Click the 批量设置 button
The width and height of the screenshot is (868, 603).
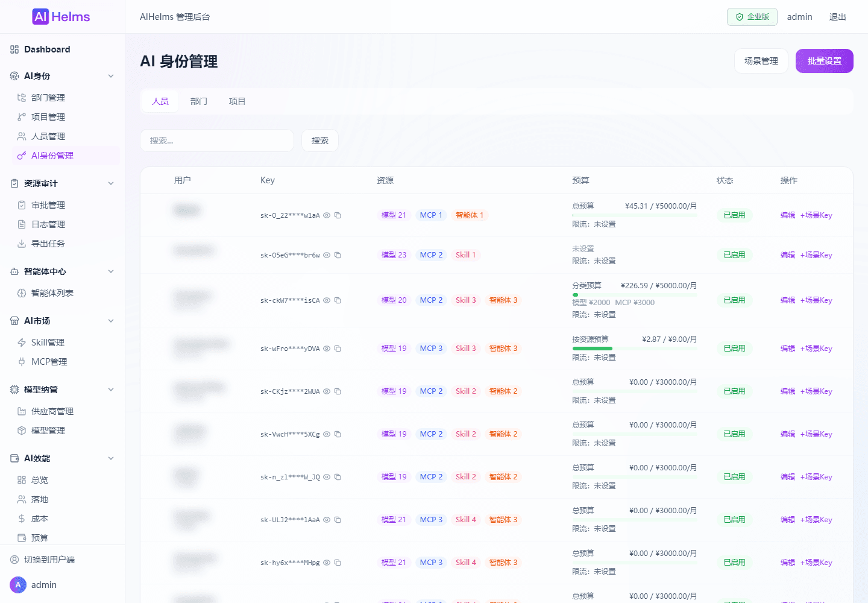point(824,61)
